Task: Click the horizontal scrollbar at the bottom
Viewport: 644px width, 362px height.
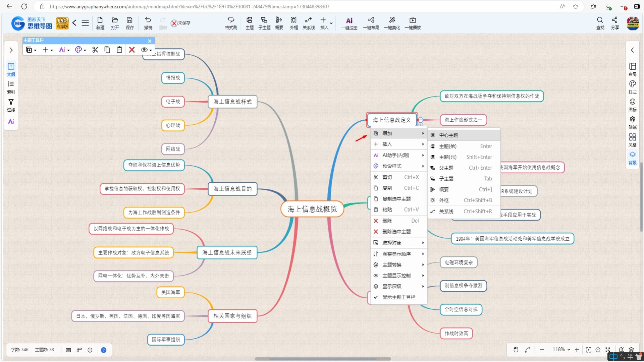Action: [x=322, y=359]
